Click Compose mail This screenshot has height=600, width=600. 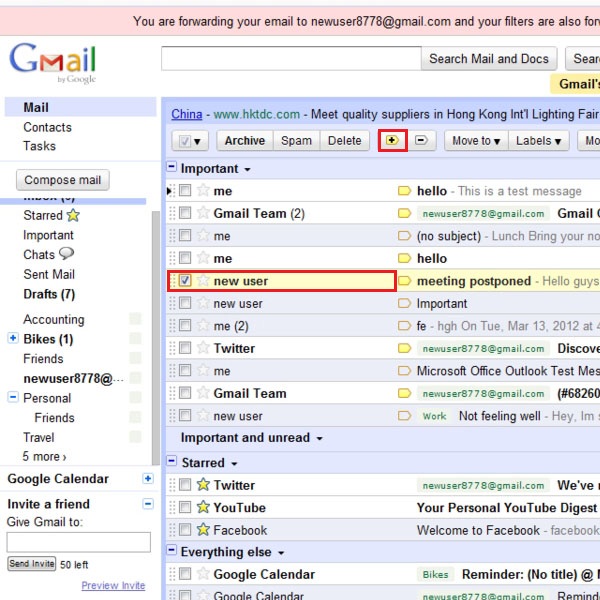pos(63,180)
